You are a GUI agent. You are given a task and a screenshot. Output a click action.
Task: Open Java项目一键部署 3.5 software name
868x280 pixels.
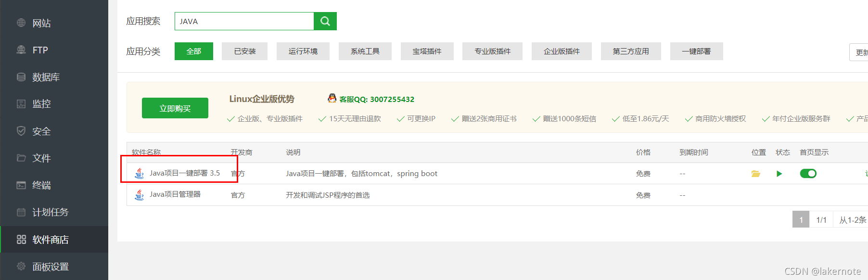(x=185, y=173)
